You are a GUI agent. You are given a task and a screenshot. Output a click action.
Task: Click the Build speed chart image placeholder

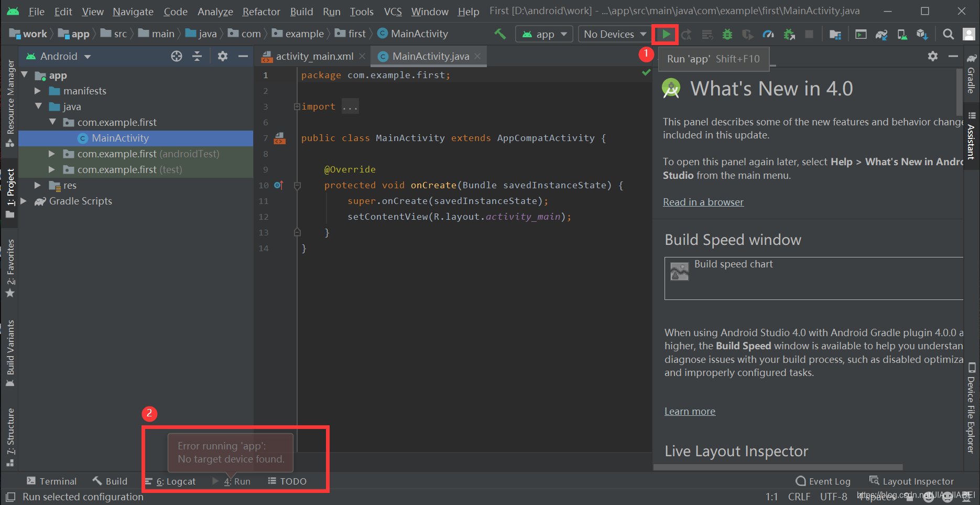pos(680,271)
